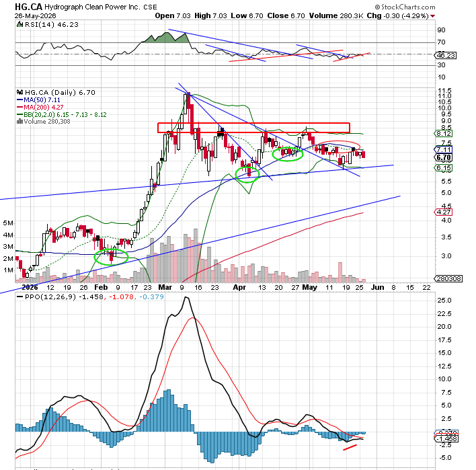The image size is (476, 470).
Task: Click the 1M volume axis label
Action: pos(8,270)
